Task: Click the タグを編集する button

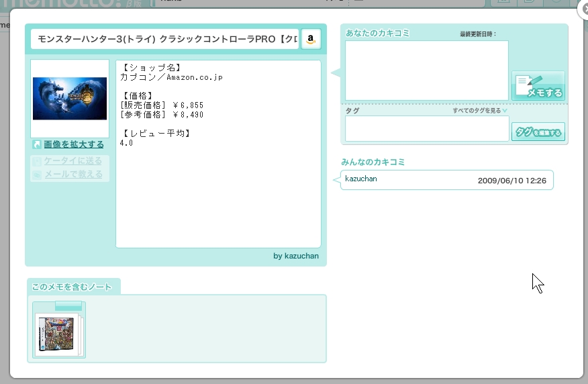Action: click(538, 132)
